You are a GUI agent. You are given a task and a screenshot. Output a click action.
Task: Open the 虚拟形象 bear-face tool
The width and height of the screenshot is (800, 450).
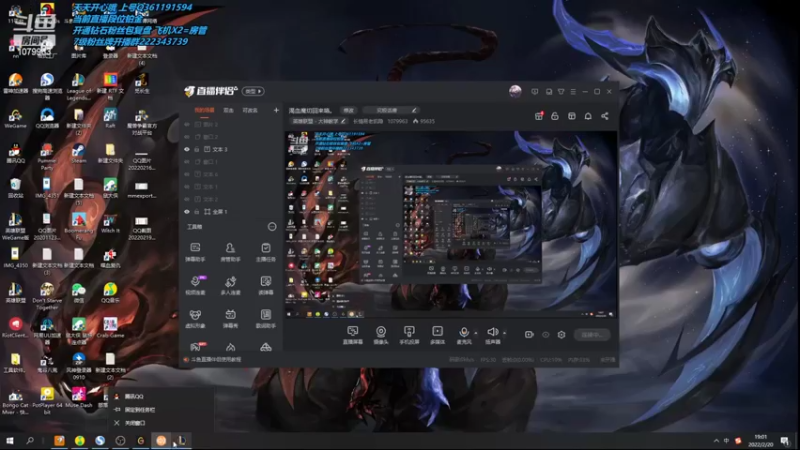tap(195, 318)
